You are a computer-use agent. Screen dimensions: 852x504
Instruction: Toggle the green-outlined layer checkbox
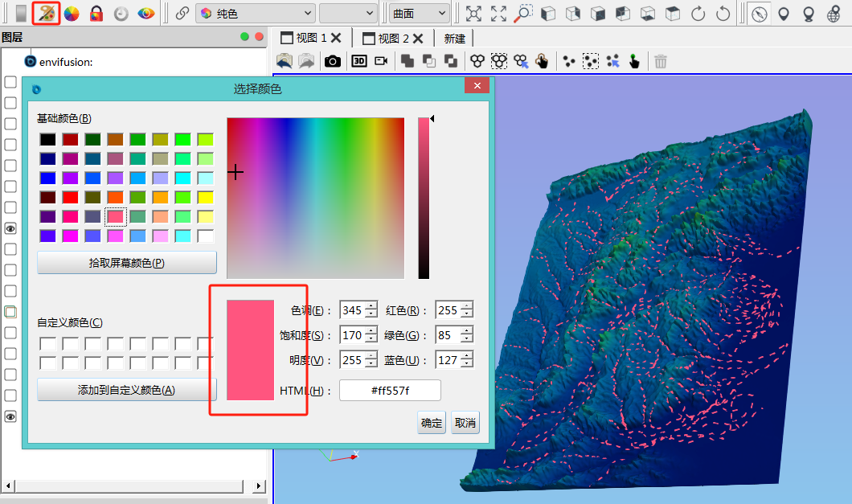tap(11, 312)
